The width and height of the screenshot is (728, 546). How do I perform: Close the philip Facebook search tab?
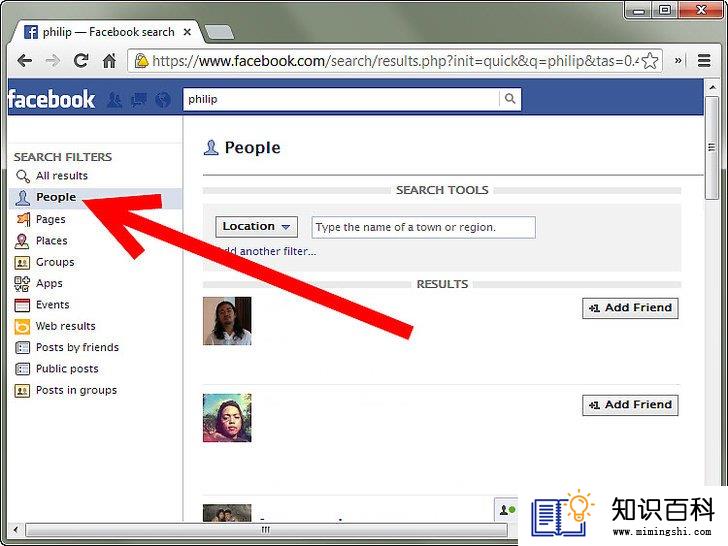tap(187, 32)
